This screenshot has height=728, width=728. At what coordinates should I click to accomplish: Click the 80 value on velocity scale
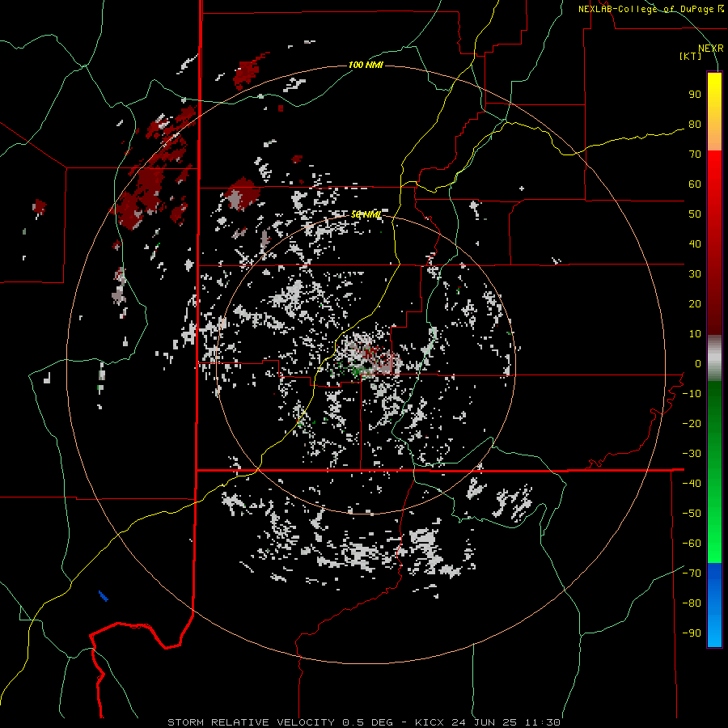point(695,125)
